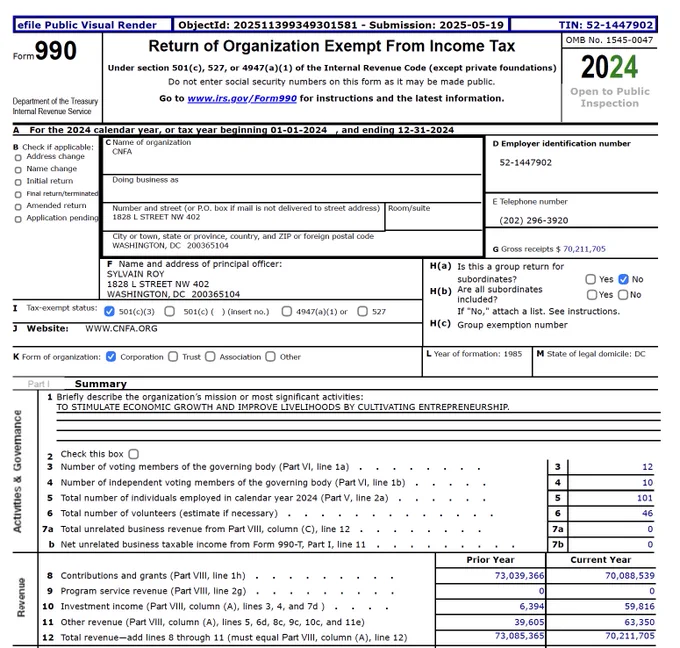Toggle the Corporation form checkbox
Screen dimensions: 680x648
coord(111,357)
